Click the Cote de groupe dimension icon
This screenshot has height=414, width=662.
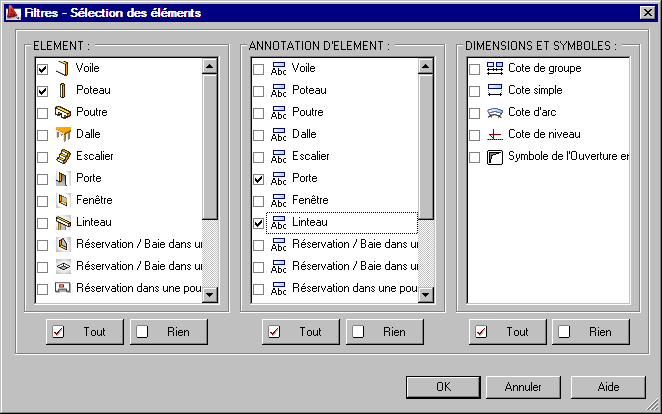pyautogui.click(x=495, y=69)
